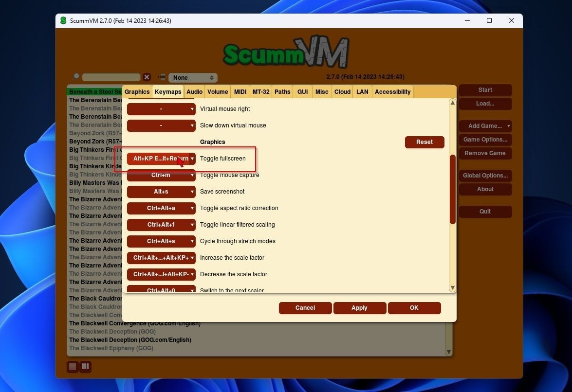Select The Blackwell Deception (GOG.com/English)
The image size is (572, 392).
click(130, 340)
